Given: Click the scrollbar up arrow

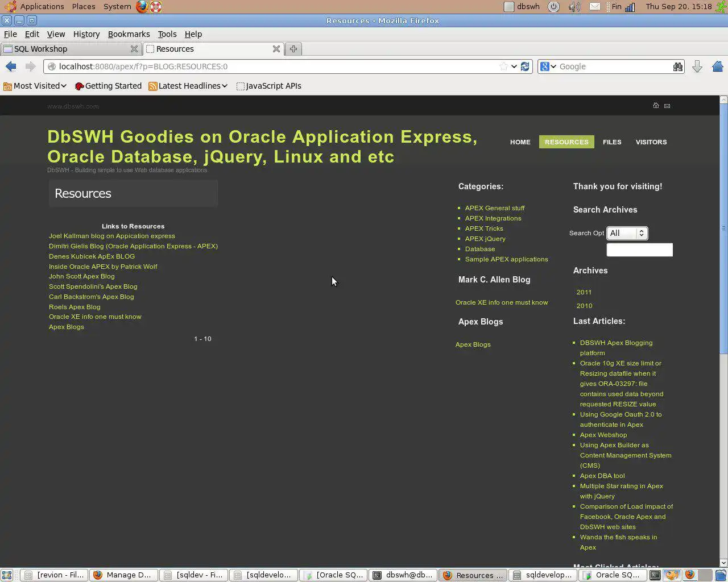Looking at the screenshot, I should [723, 99].
